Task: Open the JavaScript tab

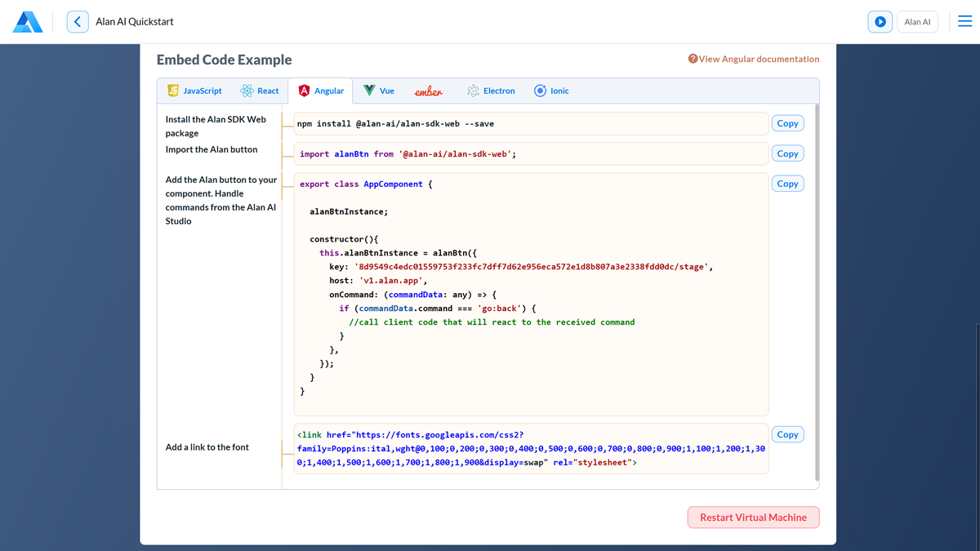Action: [194, 91]
